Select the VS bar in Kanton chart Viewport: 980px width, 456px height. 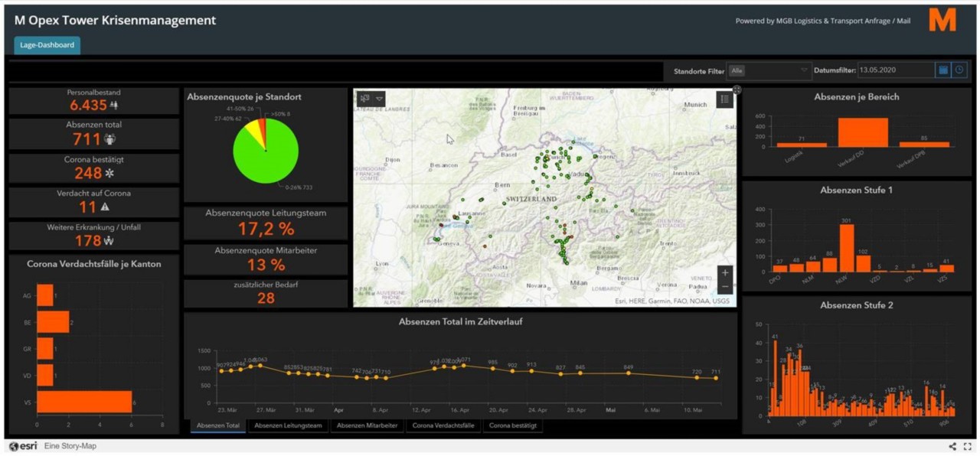[84, 402]
